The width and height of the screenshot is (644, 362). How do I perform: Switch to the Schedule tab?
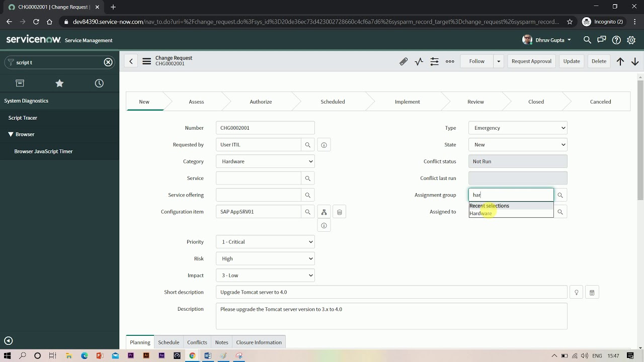tap(169, 342)
